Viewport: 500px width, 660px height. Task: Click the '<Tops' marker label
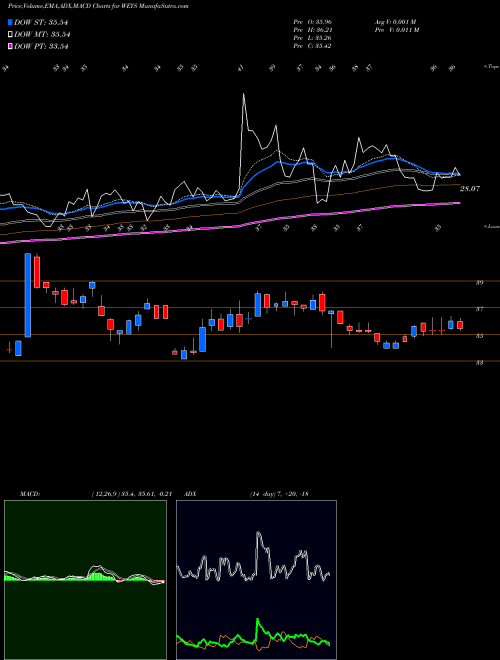[491, 67]
